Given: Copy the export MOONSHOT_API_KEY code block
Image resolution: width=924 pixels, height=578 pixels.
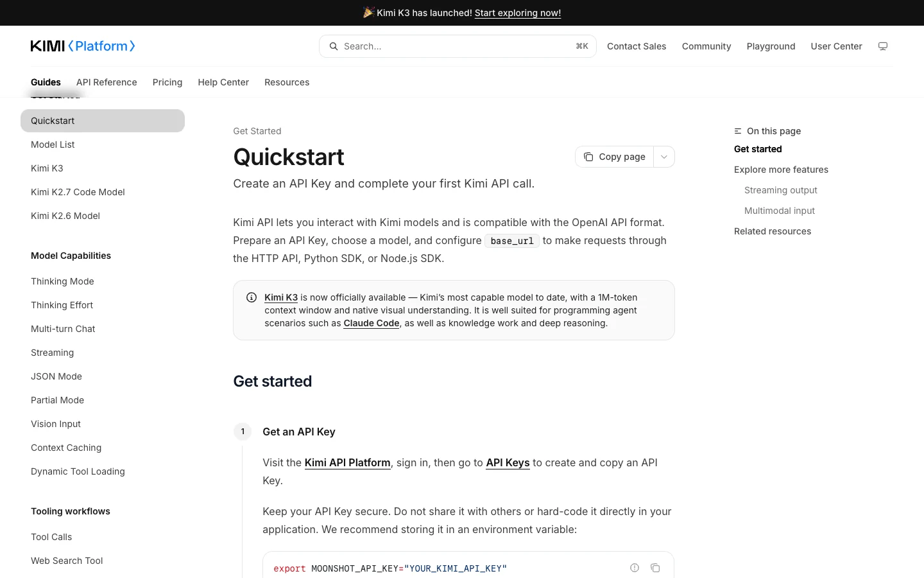Looking at the screenshot, I should tap(655, 568).
